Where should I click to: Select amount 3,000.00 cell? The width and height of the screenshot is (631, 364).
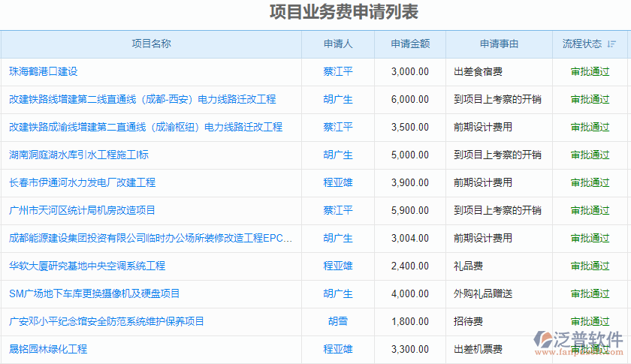point(410,71)
